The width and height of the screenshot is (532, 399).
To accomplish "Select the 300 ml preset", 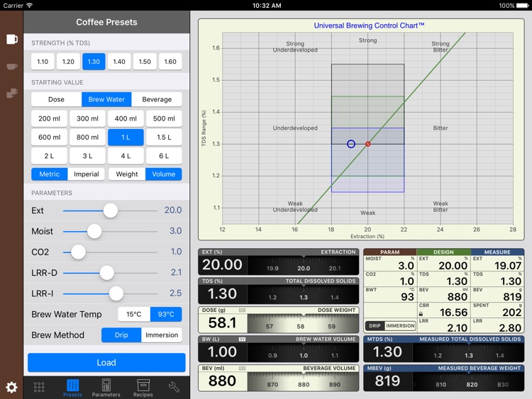I will [87, 118].
